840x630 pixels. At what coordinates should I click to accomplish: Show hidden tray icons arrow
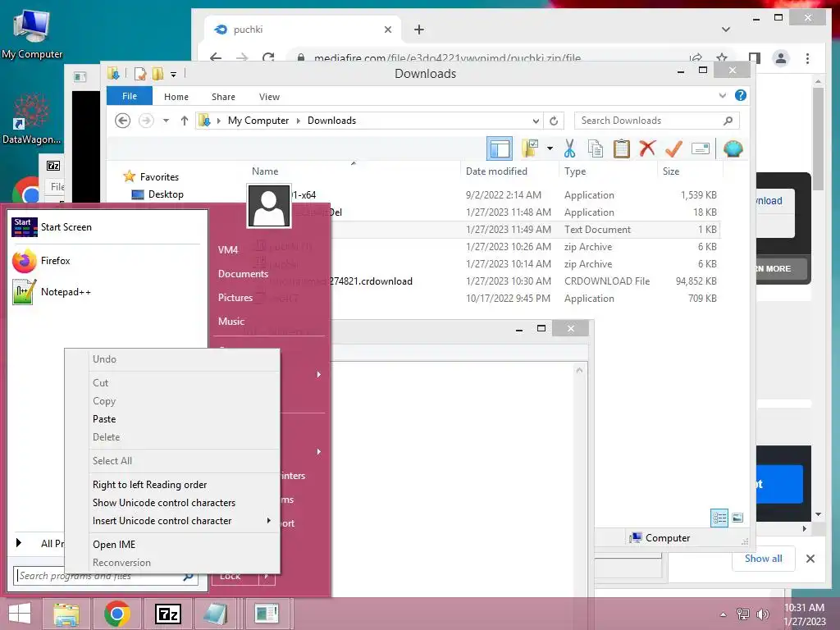(x=724, y=614)
